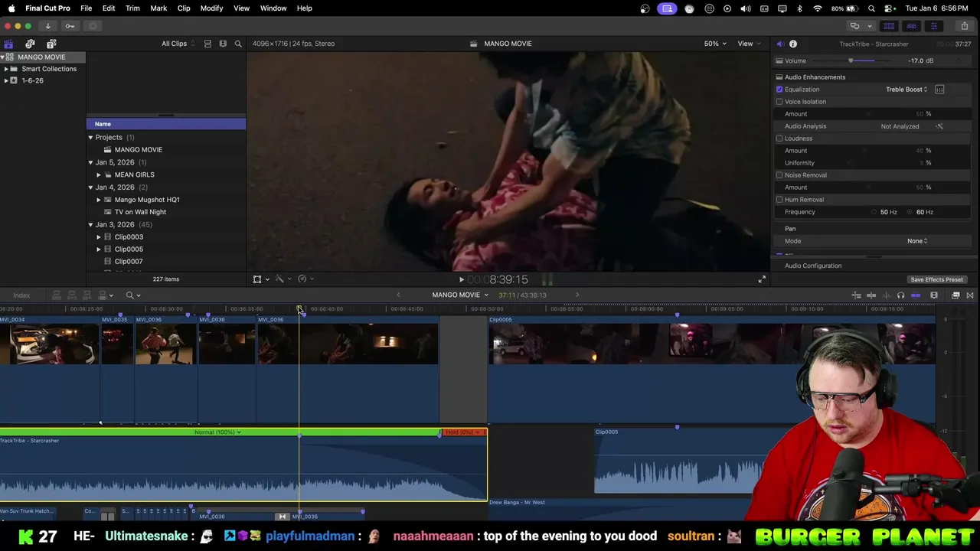
Task: Toggle clip appearance filmstrip/list view icon
Action: coord(207,44)
